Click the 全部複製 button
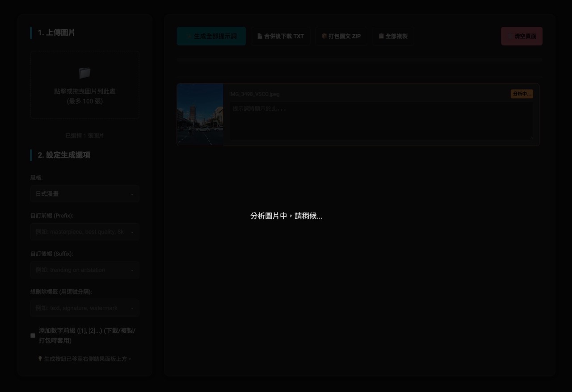This screenshot has width=572, height=392. [x=393, y=36]
